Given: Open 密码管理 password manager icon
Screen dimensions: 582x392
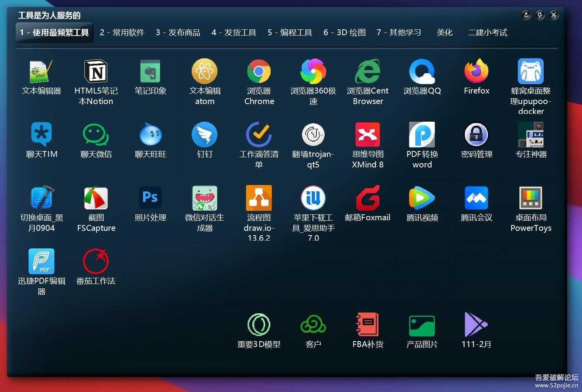Looking at the screenshot, I should (476, 135).
